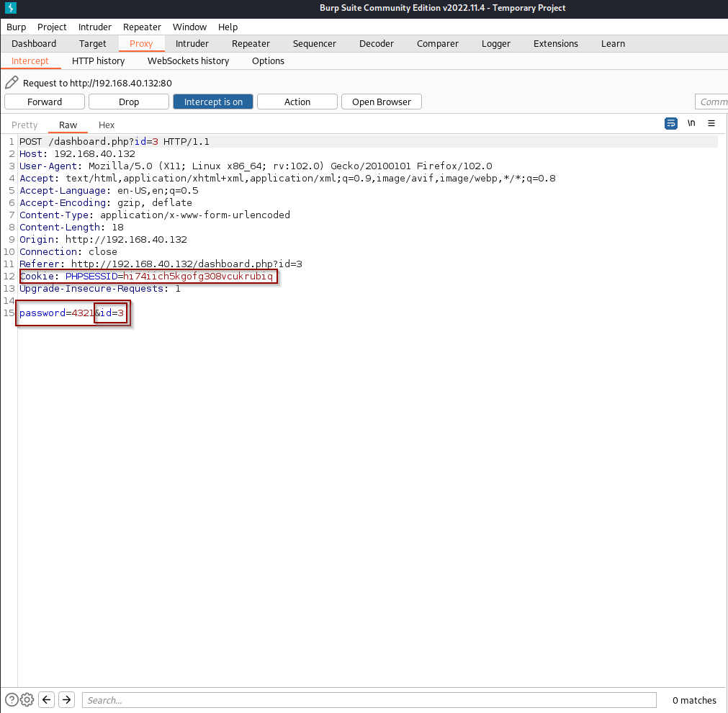
Task: Open the editor hamburger options menu
Action: tap(711, 123)
